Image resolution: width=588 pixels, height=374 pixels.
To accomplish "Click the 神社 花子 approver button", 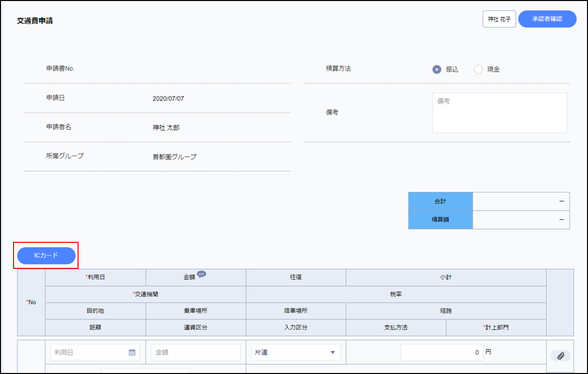I will click(x=499, y=19).
